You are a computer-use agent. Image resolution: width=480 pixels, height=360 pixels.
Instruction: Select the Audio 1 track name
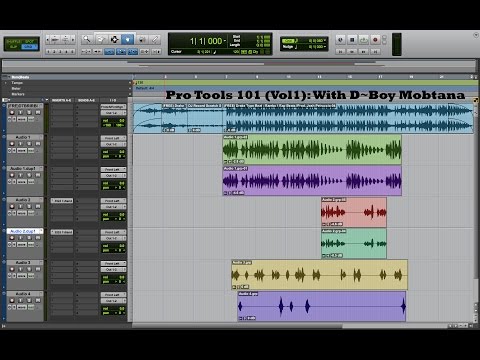(23, 137)
